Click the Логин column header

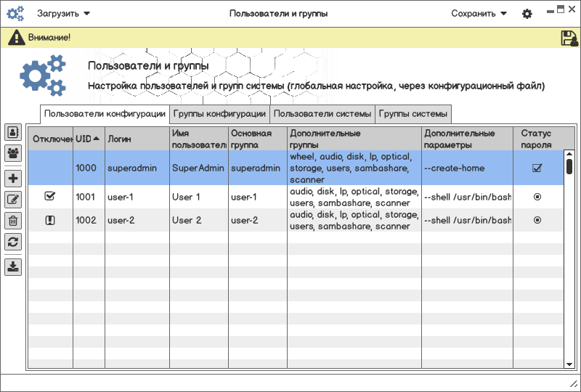coord(137,139)
